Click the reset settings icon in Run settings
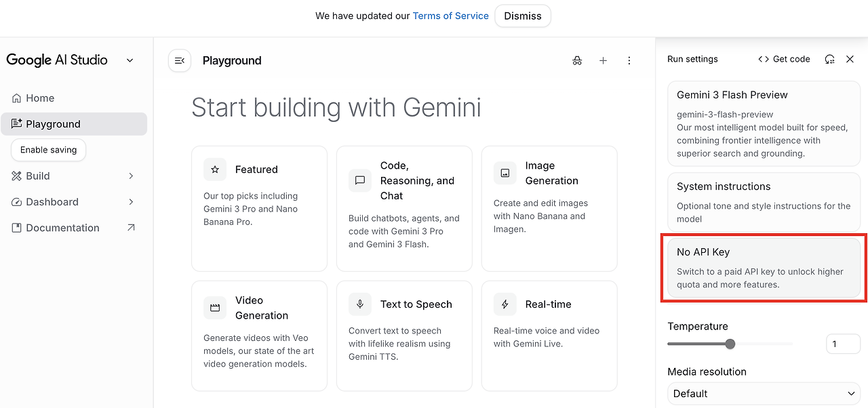This screenshot has height=408, width=868. [829, 59]
